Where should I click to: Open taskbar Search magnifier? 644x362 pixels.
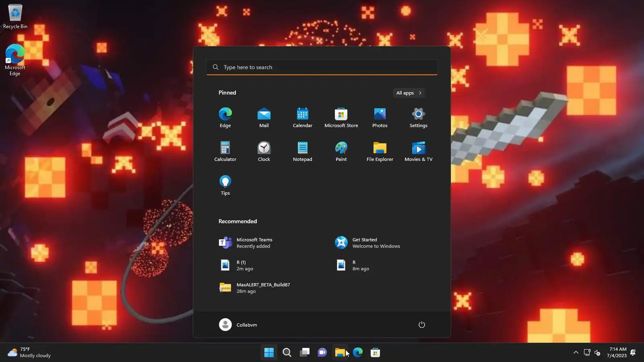tap(287, 353)
